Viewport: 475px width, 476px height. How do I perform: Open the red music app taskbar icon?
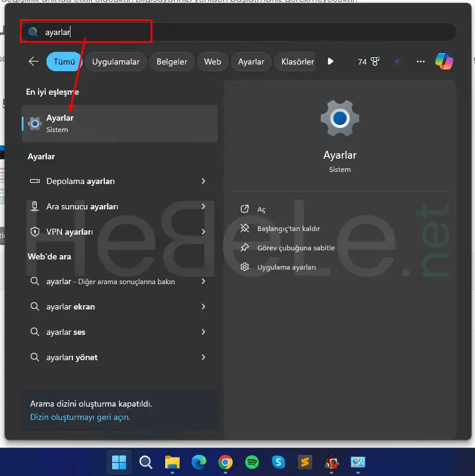coord(332,463)
